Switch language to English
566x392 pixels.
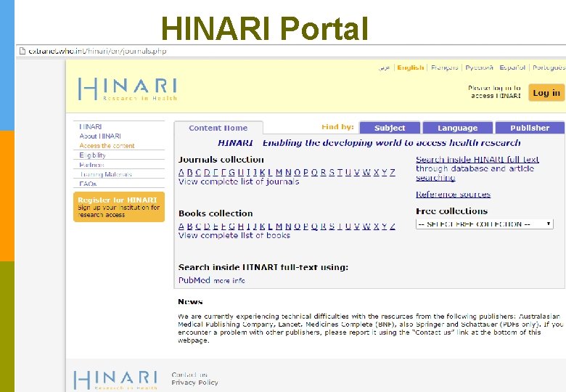tap(411, 68)
